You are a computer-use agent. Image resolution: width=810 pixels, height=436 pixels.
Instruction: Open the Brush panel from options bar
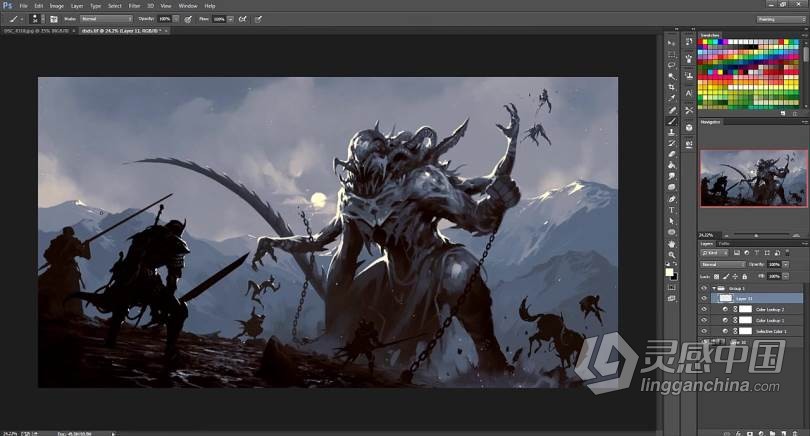[54, 19]
